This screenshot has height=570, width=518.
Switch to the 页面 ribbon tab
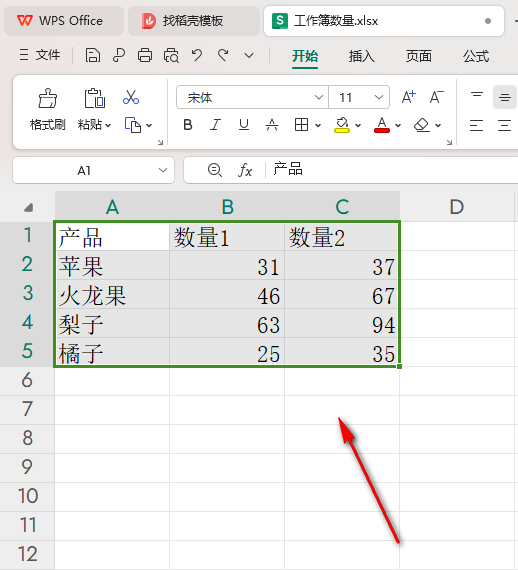pyautogui.click(x=419, y=56)
